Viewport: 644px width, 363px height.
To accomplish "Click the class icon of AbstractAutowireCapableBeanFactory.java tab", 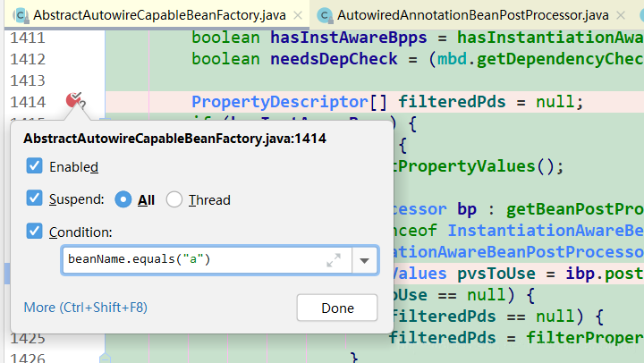I will (x=21, y=15).
